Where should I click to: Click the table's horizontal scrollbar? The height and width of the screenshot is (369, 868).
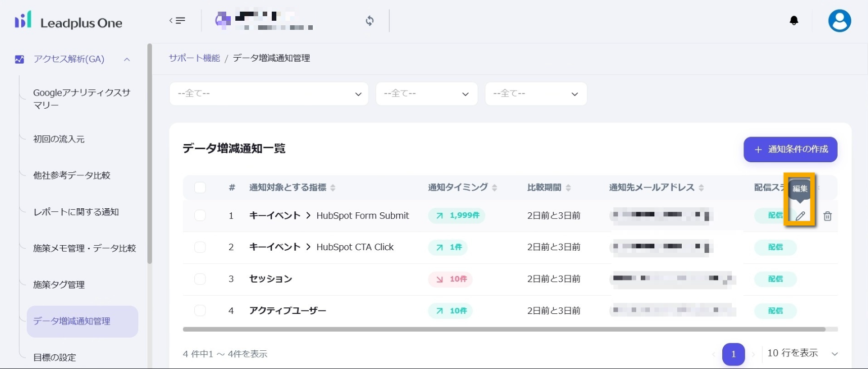pyautogui.click(x=504, y=329)
